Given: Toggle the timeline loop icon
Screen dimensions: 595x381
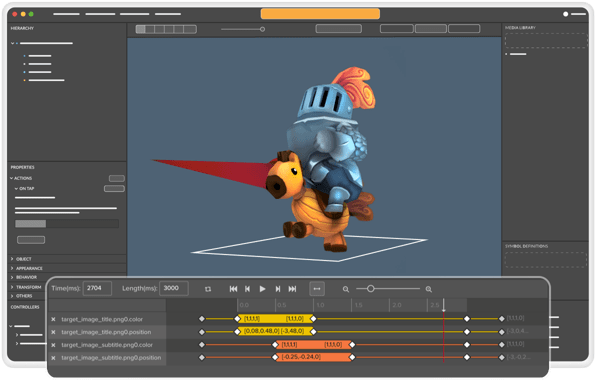Looking at the screenshot, I should pyautogui.click(x=208, y=289).
